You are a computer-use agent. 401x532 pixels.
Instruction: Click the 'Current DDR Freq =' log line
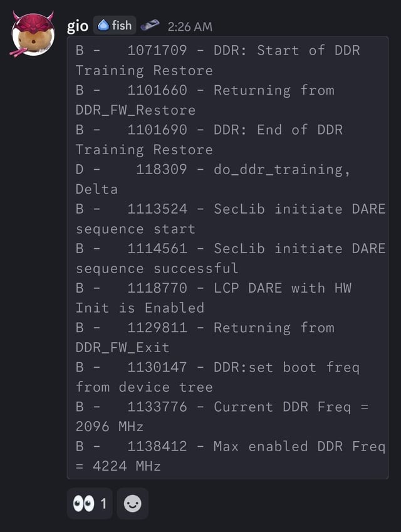291,407
